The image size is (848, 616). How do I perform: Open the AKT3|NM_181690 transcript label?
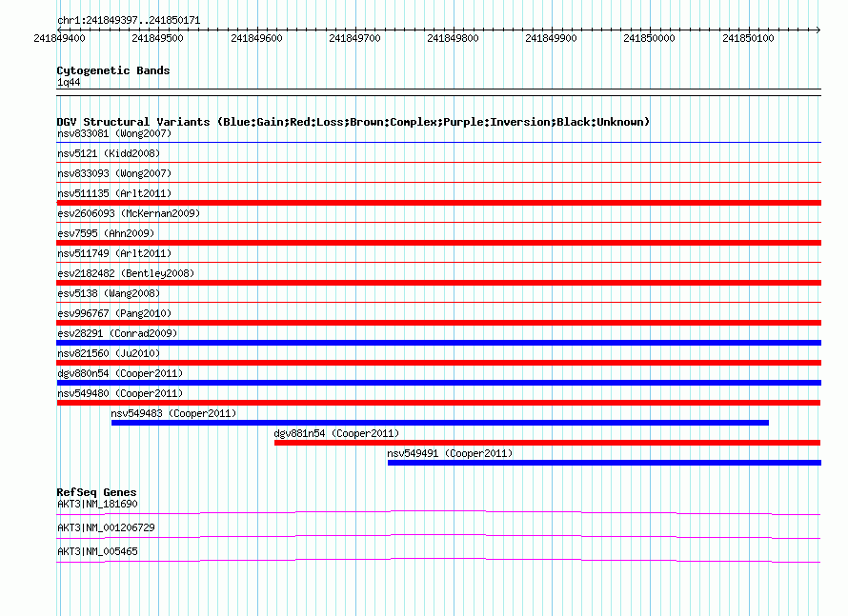click(x=97, y=505)
